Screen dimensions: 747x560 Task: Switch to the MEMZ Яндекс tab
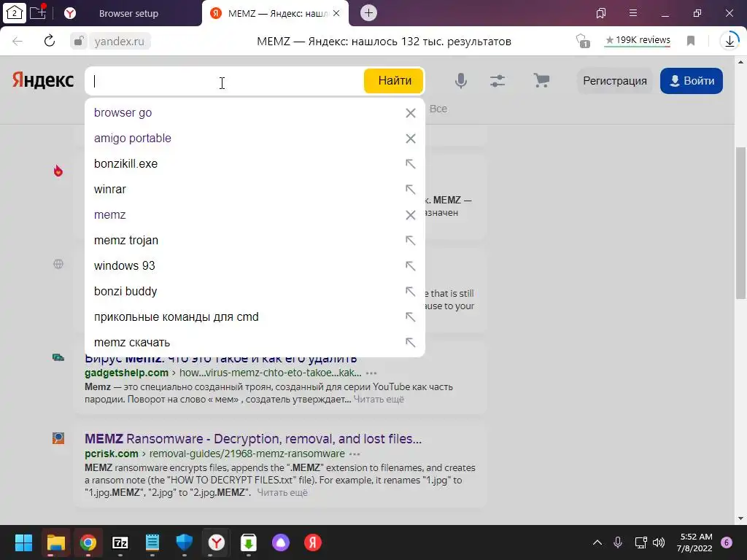coord(275,13)
